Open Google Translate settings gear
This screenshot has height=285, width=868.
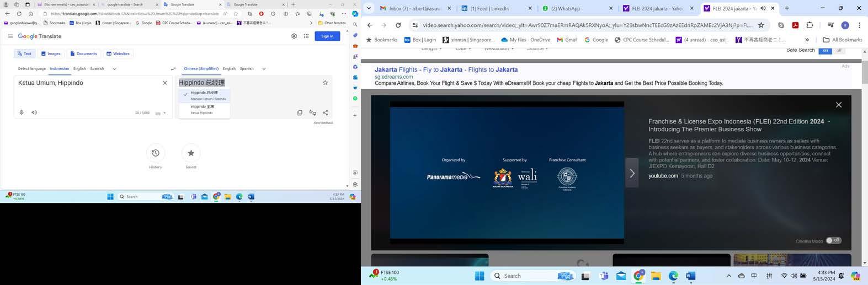click(x=294, y=36)
